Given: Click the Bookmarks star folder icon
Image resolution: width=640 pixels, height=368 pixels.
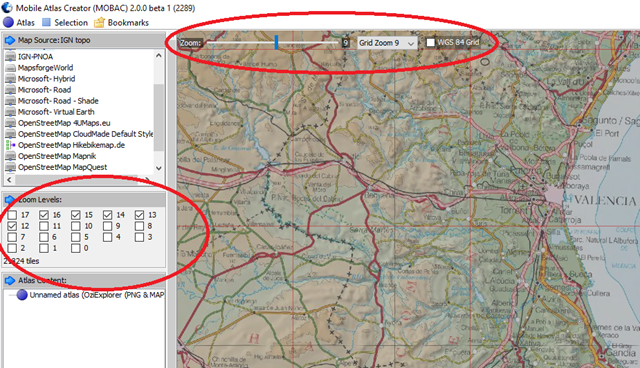Looking at the screenshot, I should point(99,22).
